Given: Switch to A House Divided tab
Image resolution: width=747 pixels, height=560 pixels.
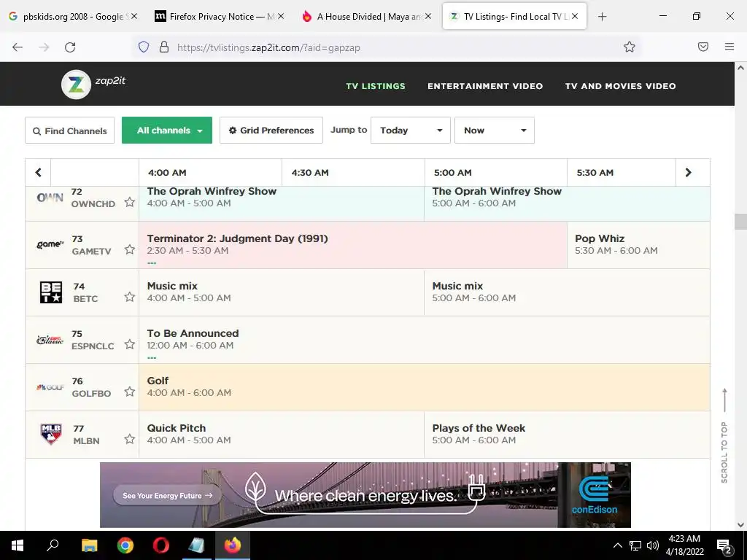Looking at the screenshot, I should click(366, 17).
